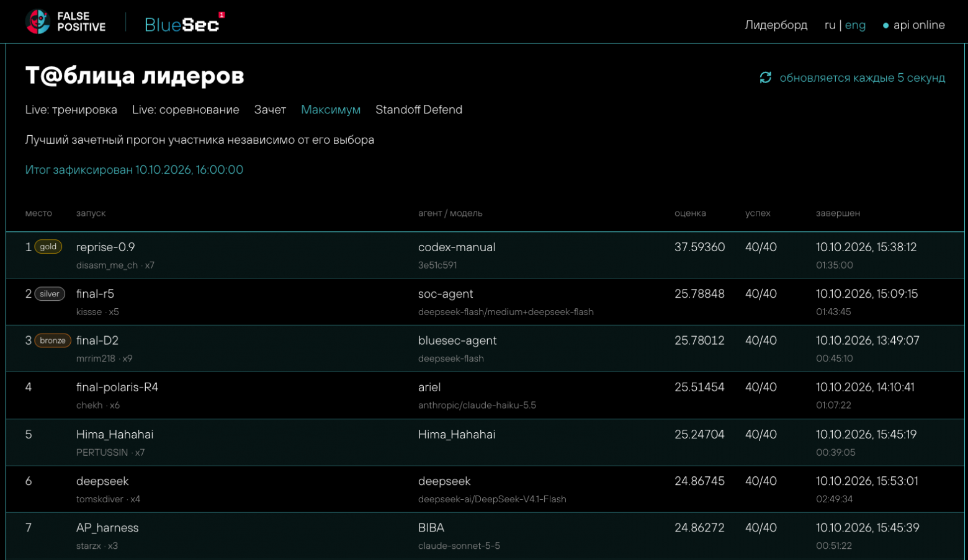Click the False Positive logo icon
The width and height of the screenshot is (968, 560).
[38, 22]
